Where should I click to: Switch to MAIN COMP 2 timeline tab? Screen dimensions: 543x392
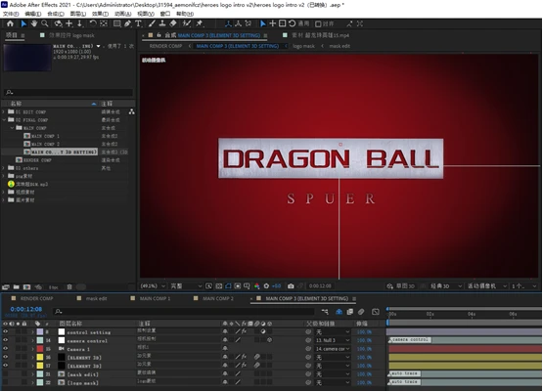point(218,298)
